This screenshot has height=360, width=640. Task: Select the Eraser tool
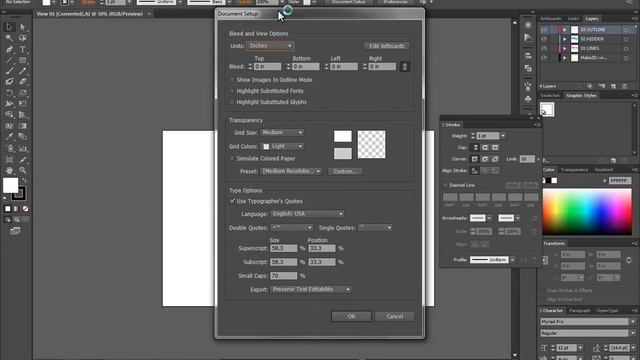(x=22, y=82)
